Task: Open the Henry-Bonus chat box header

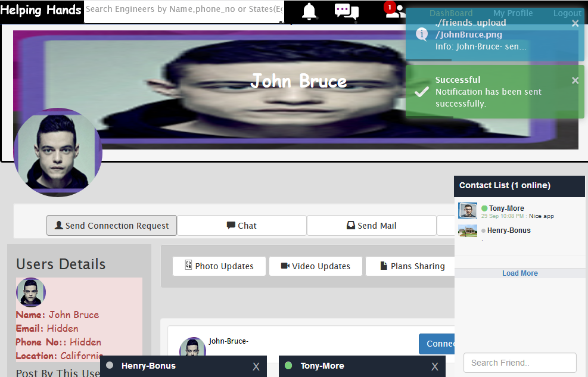Action: point(183,366)
